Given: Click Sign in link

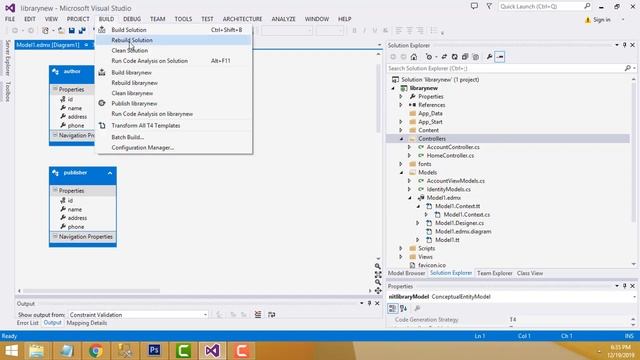Looking at the screenshot, I should [602, 20].
